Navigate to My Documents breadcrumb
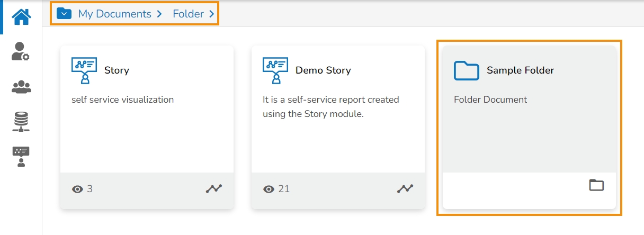 pyautogui.click(x=114, y=14)
